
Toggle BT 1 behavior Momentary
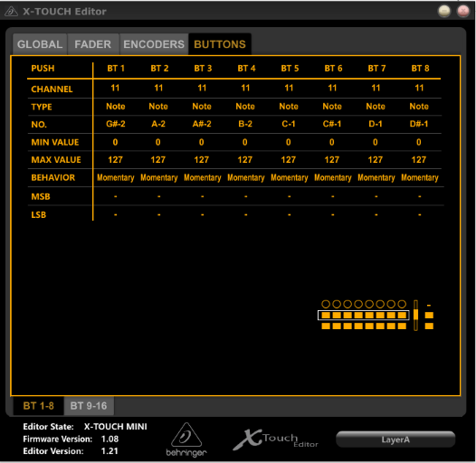[116, 178]
